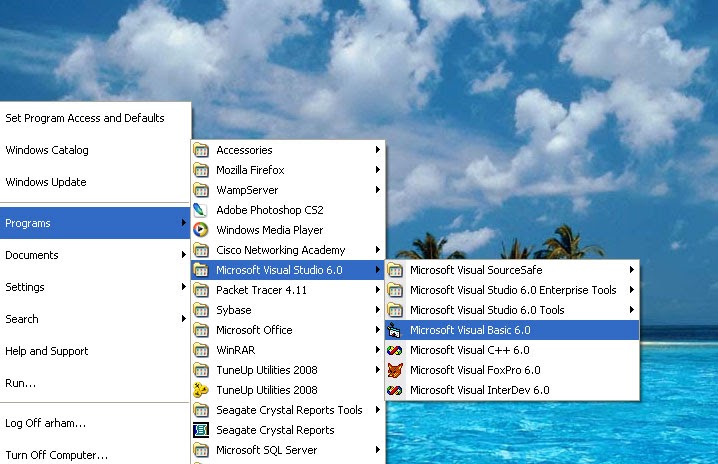Select the Adobe Photoshop CS2 label
Image resolution: width=718 pixels, height=464 pixels.
pyautogui.click(x=270, y=210)
